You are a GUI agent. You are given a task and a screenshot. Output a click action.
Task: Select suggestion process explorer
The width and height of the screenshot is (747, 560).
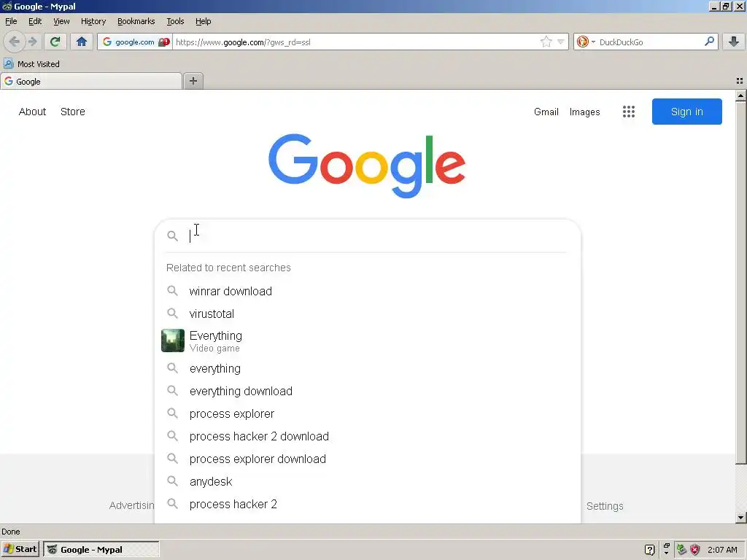(x=231, y=414)
